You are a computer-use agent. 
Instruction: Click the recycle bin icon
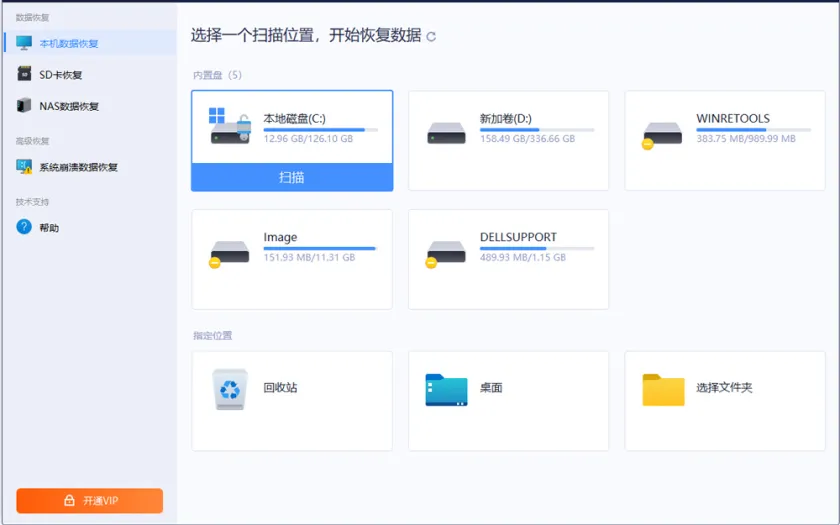point(230,389)
